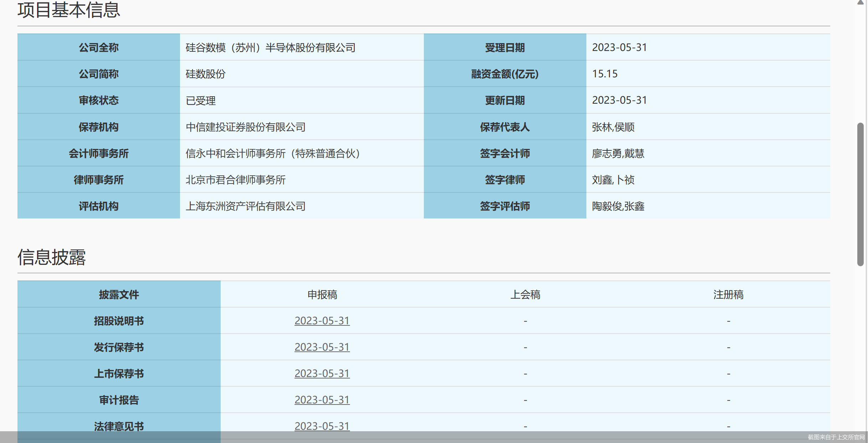Click the 申报稿 column header
This screenshot has width=868, height=443.
point(322,294)
